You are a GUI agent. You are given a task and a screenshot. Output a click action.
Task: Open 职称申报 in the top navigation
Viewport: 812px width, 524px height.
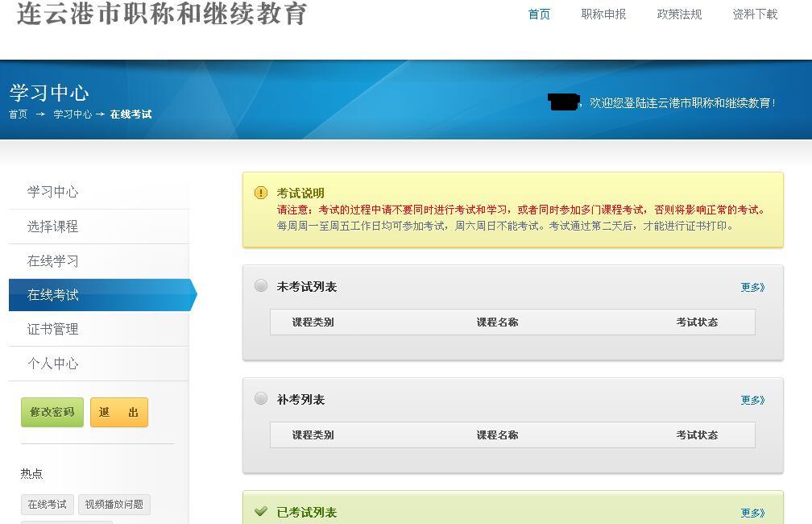603,15
